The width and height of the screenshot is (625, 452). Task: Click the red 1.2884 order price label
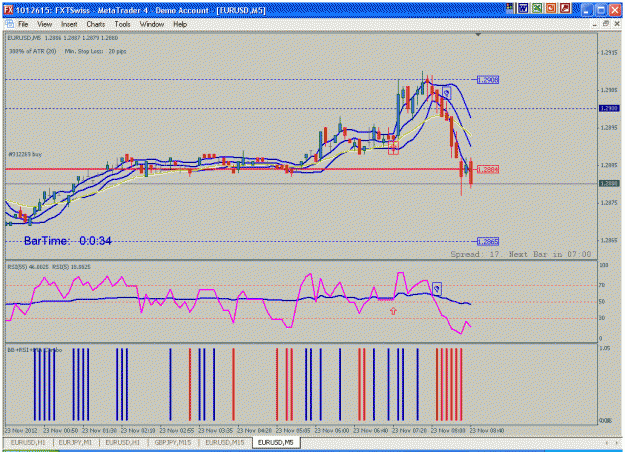[x=488, y=170]
